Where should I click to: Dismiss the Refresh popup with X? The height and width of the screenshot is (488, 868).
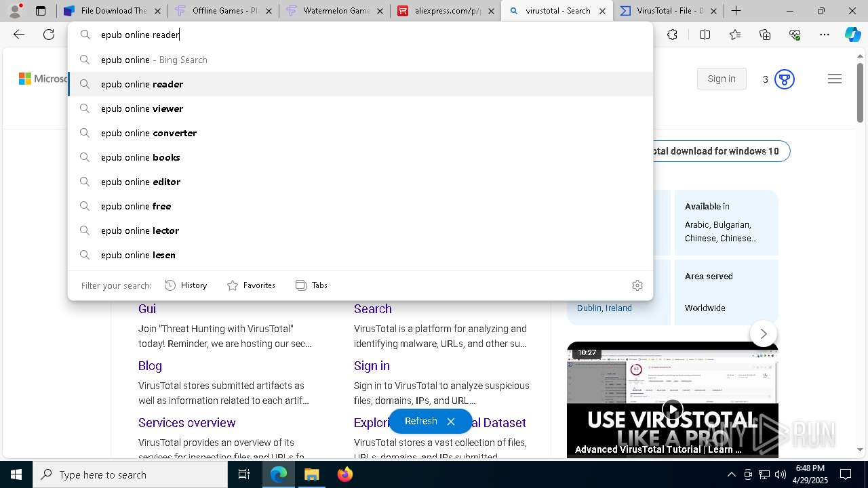(451, 422)
